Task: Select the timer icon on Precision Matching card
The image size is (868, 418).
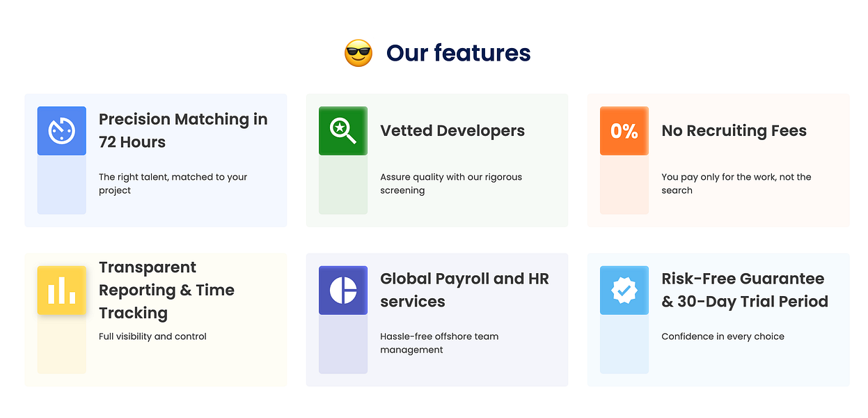Action: coord(61,130)
